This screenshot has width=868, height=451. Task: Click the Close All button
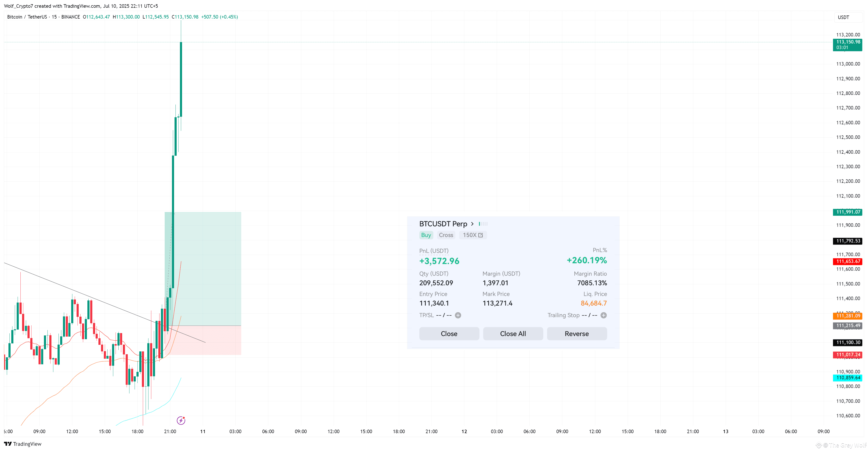click(513, 334)
